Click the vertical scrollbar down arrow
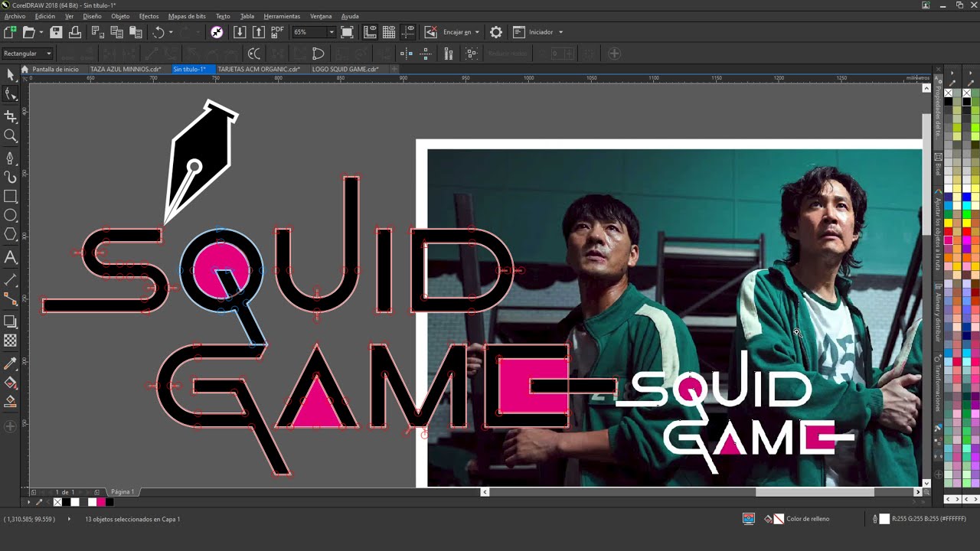 [x=926, y=483]
